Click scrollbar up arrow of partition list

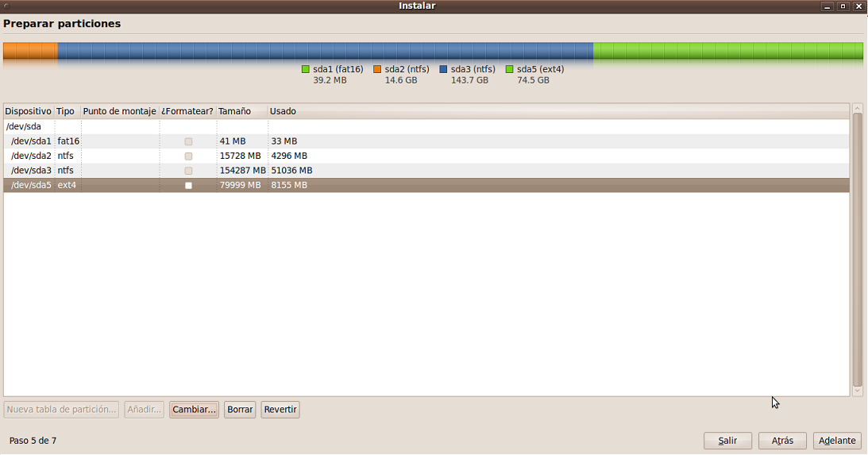(x=858, y=109)
